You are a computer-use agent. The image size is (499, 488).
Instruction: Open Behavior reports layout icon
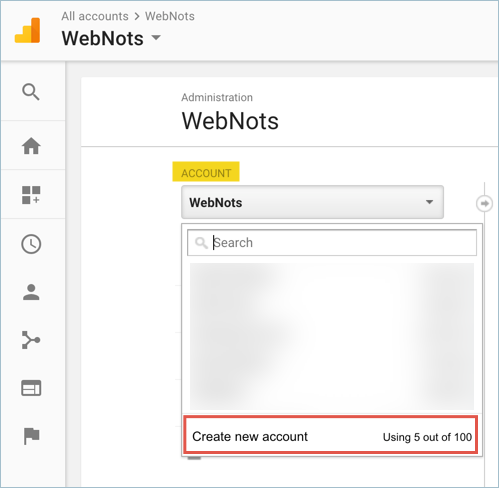tap(31, 388)
